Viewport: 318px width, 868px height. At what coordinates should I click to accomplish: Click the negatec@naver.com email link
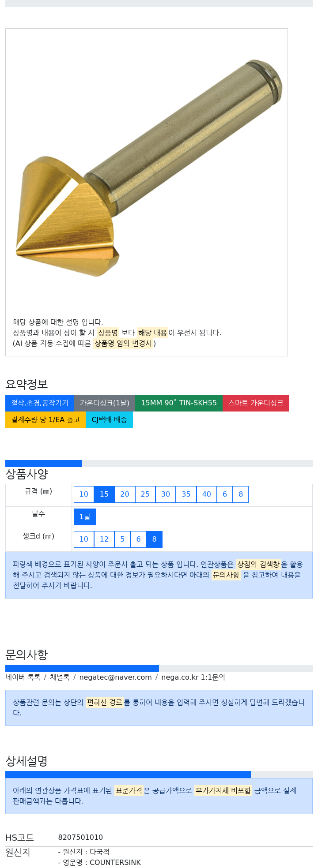(115, 677)
